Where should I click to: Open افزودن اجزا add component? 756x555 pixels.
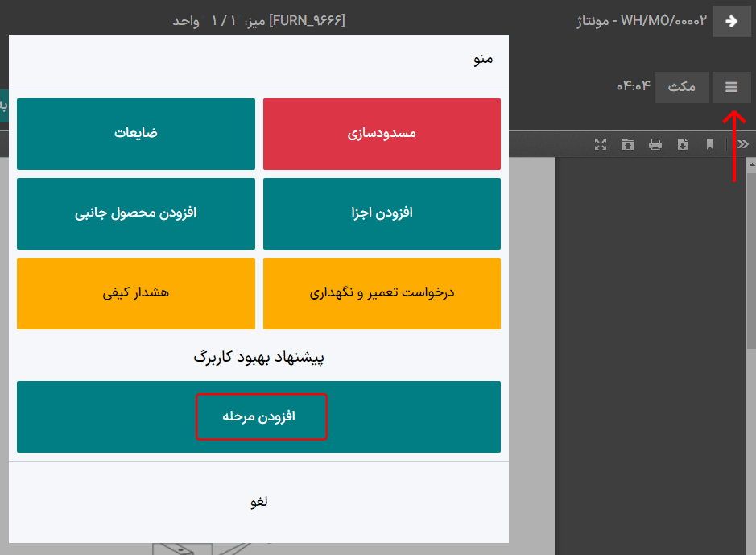(382, 213)
